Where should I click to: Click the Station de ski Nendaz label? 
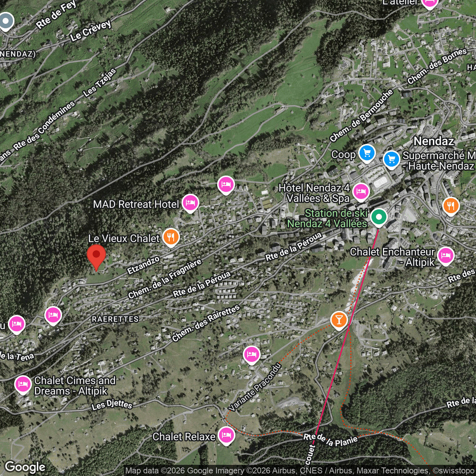point(327,218)
